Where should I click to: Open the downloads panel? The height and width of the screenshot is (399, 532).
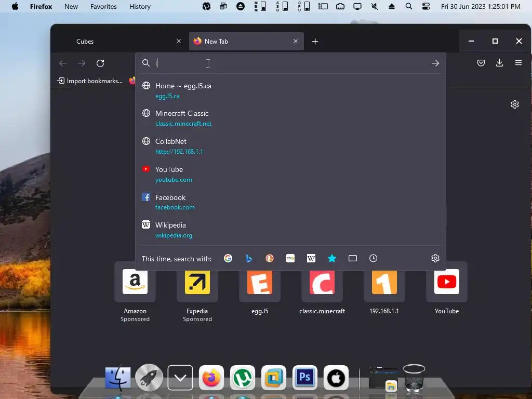click(499, 63)
